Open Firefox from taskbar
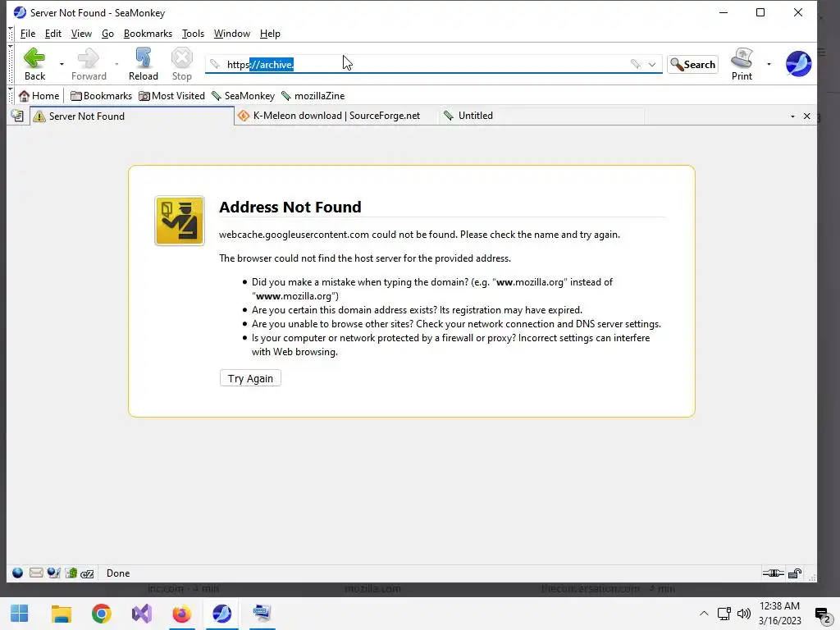The width and height of the screenshot is (840, 630). coord(181,614)
